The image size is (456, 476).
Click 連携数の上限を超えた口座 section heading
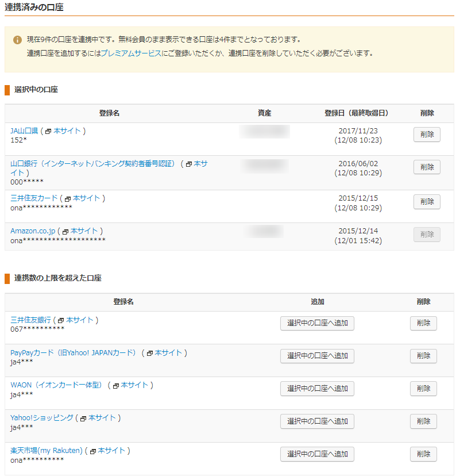(57, 278)
